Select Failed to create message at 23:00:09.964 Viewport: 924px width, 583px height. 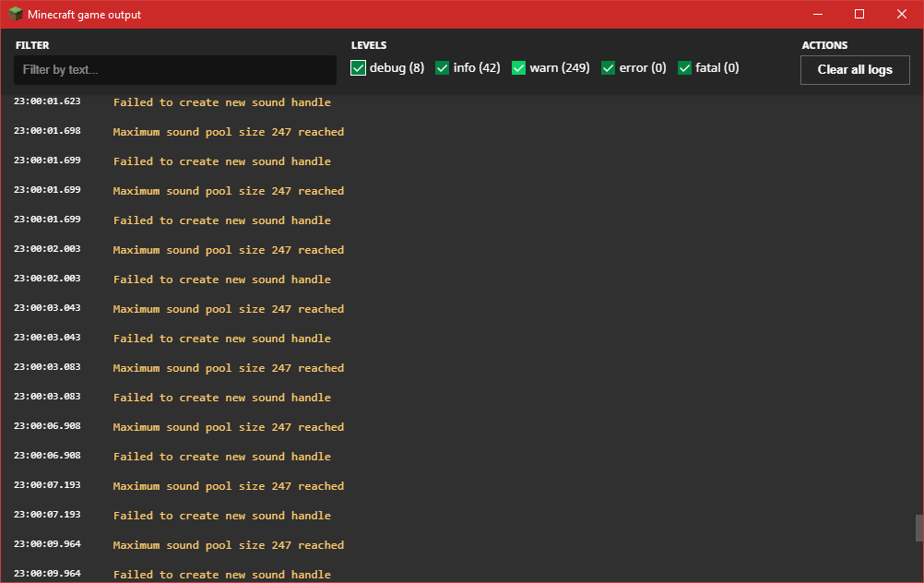click(222, 574)
